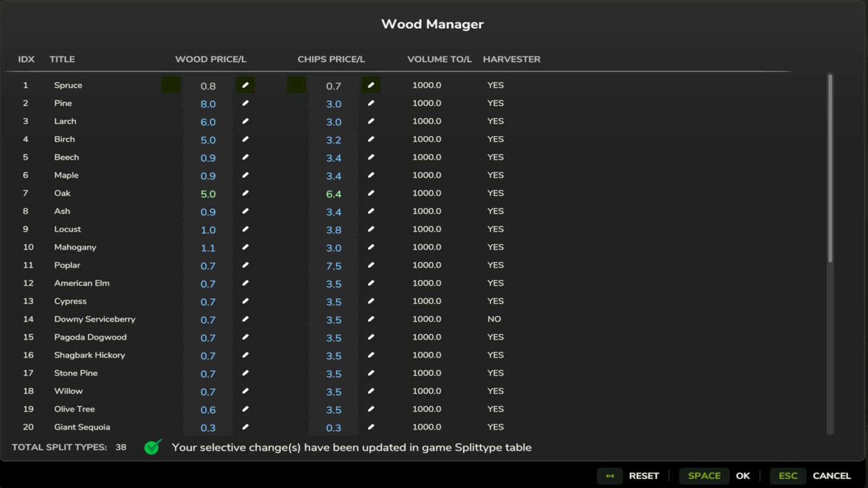This screenshot has height=488, width=868.
Task: Edit the Birch chips price pencil icon
Action: 371,139
